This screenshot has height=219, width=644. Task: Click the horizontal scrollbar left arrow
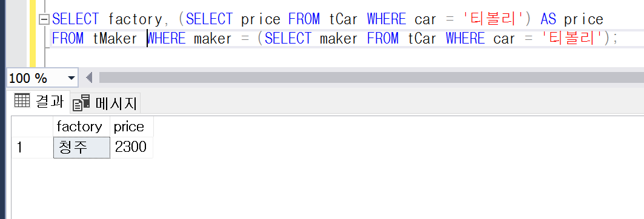(x=88, y=77)
